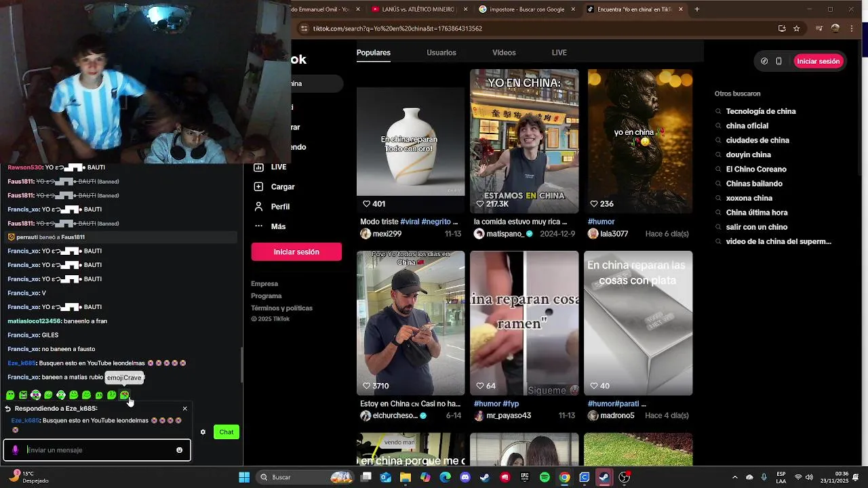
Task: Open the Windows Start menu
Action: 244,477
